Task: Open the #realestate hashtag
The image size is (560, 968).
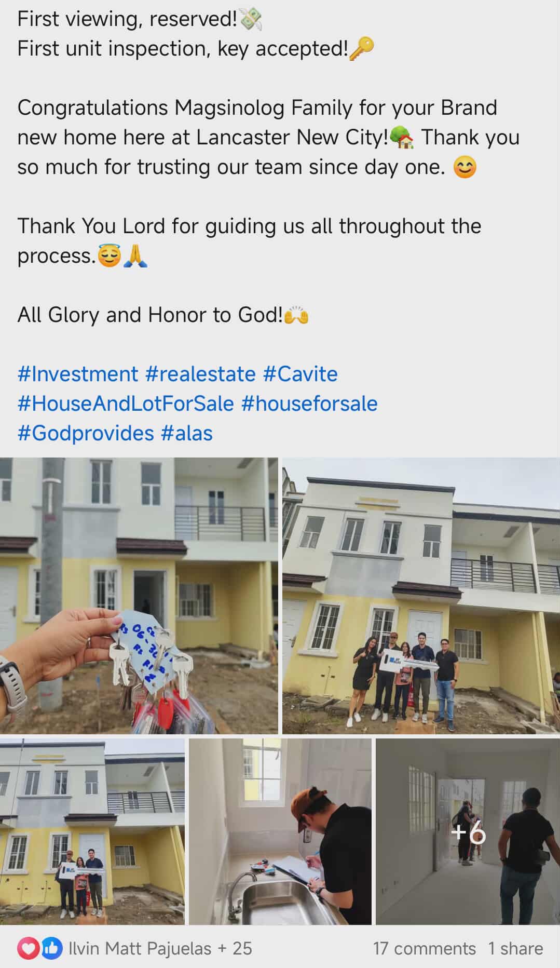Action: tap(200, 374)
